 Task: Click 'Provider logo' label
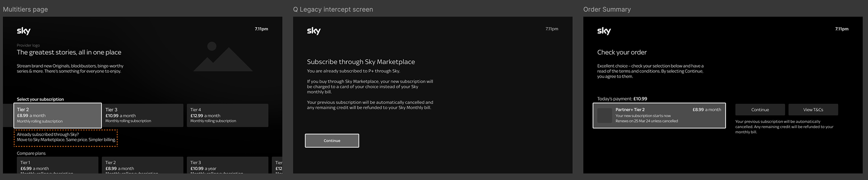point(28,46)
